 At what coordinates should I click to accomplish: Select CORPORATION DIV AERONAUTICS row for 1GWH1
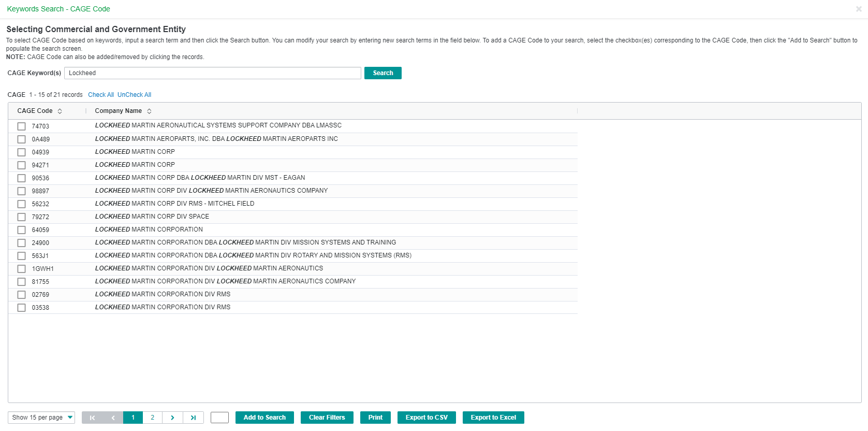point(293,269)
